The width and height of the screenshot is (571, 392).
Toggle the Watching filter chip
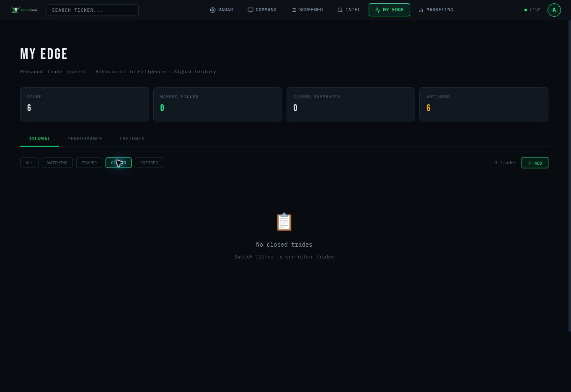57,162
